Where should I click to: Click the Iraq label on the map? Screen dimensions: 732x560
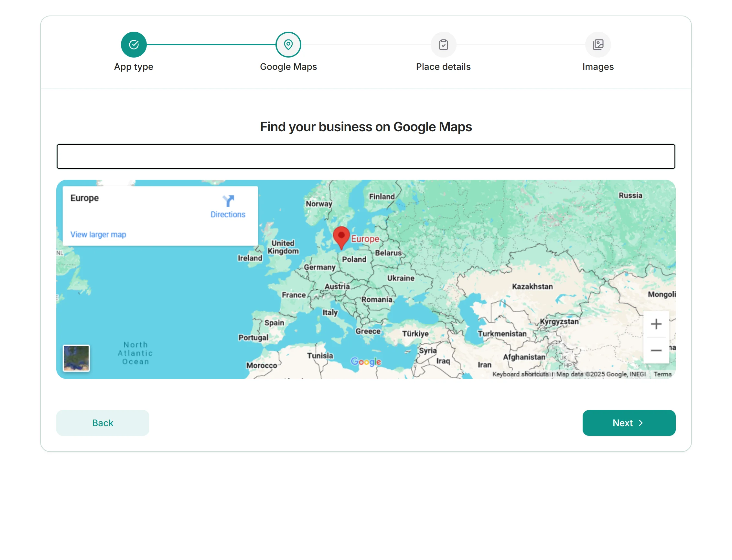point(443,361)
